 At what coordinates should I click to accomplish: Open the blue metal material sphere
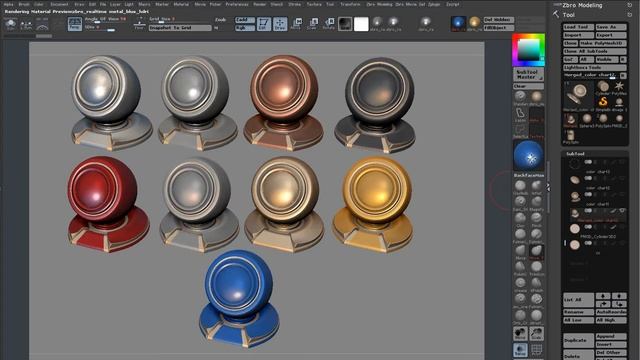[x=529, y=156]
